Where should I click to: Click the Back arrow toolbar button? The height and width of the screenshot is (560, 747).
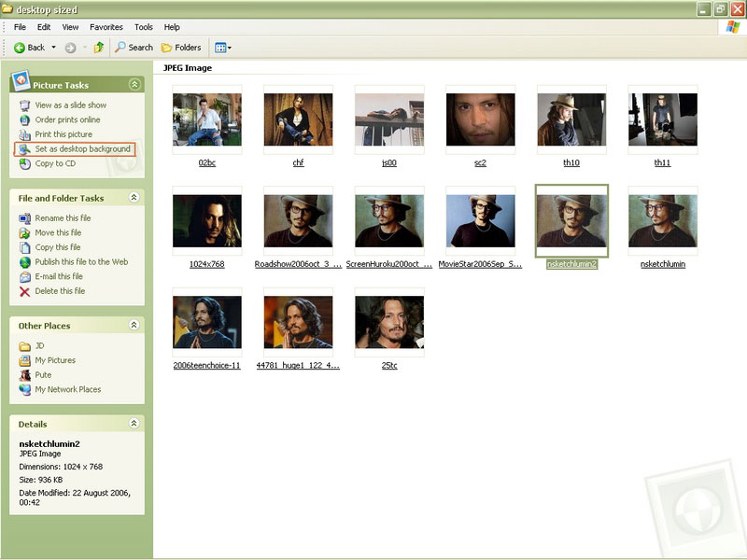tap(28, 48)
